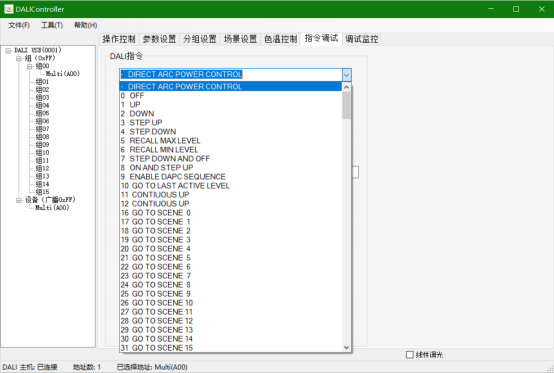Switch to the 分组设置 tab

[x=200, y=39]
